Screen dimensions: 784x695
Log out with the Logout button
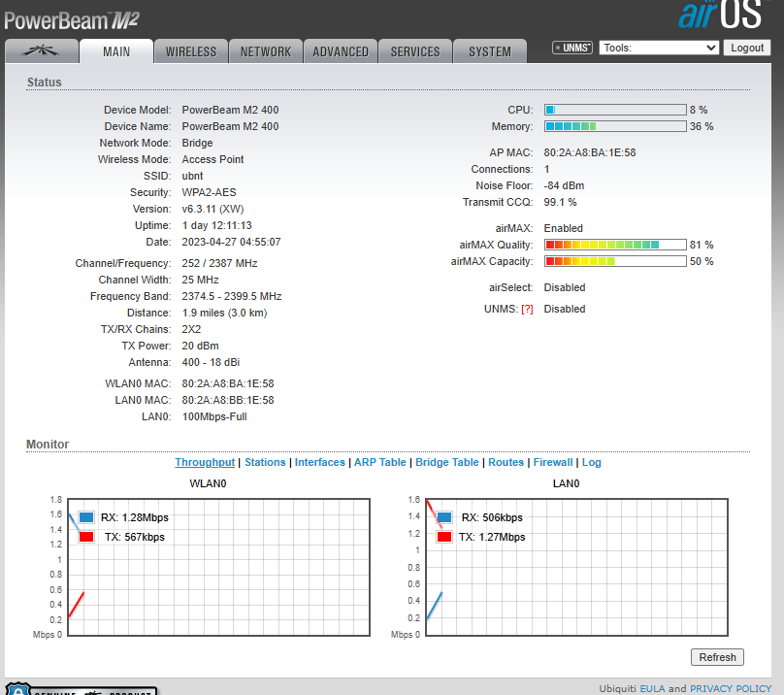[x=747, y=48]
